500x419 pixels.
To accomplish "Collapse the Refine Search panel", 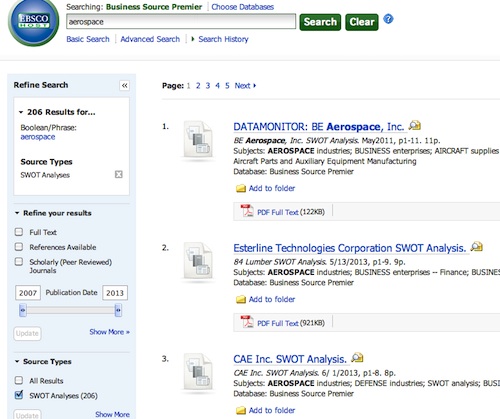I will [124, 86].
